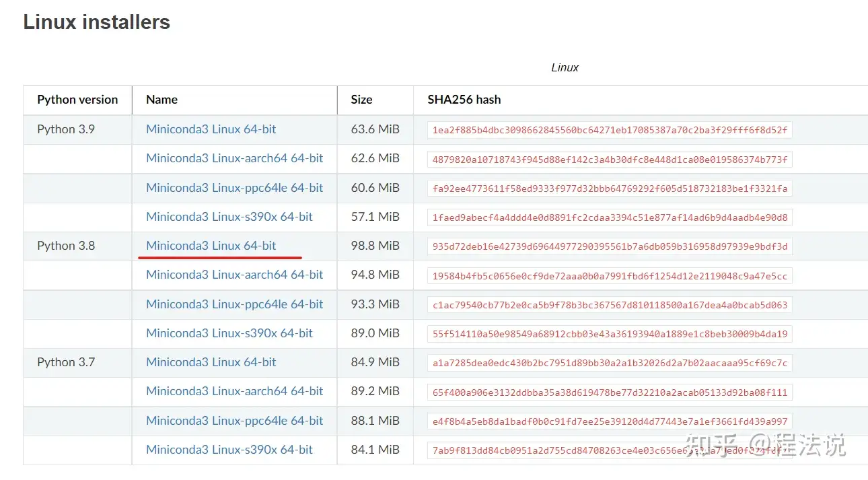Click the hash starting with '1ea2f885b4dbc'
Viewport: 868px width, 480px height.
pyautogui.click(x=610, y=130)
